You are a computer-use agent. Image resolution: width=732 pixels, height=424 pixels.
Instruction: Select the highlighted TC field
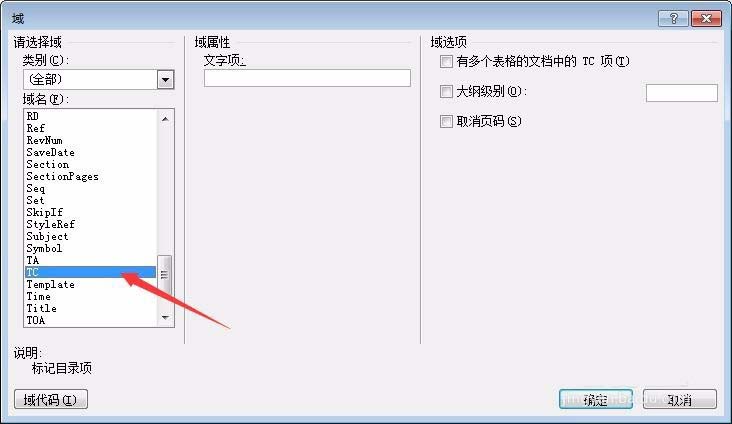click(x=90, y=272)
